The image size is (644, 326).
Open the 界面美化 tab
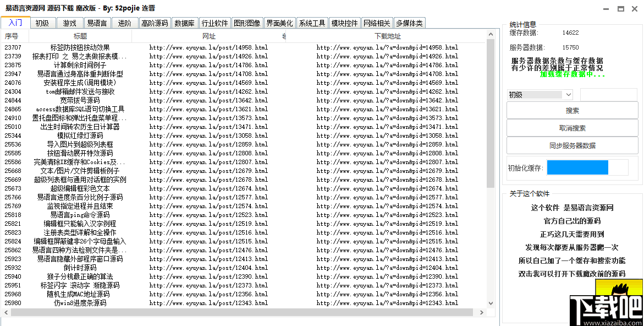[280, 24]
